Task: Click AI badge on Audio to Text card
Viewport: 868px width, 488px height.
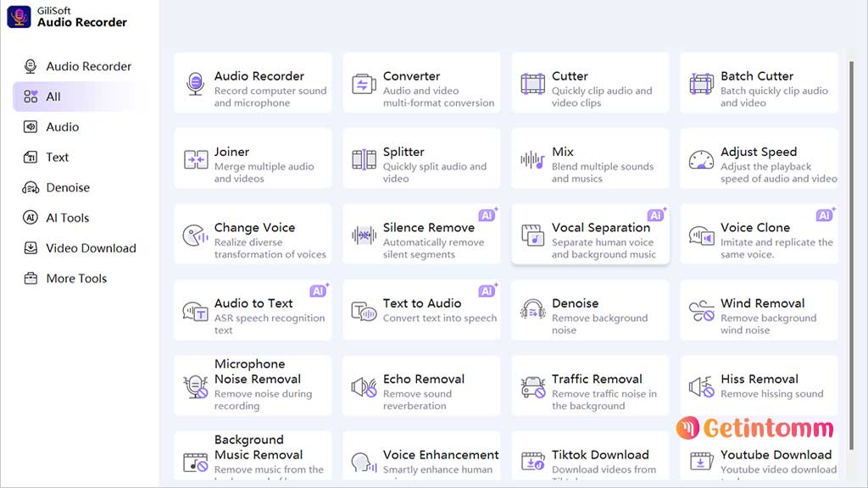Action: tap(319, 291)
